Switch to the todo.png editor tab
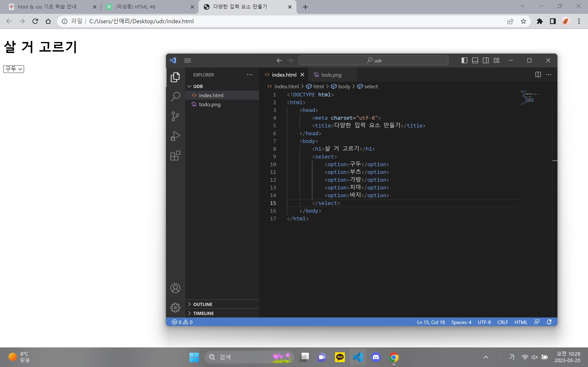Image resolution: width=588 pixels, height=367 pixels. [x=331, y=75]
